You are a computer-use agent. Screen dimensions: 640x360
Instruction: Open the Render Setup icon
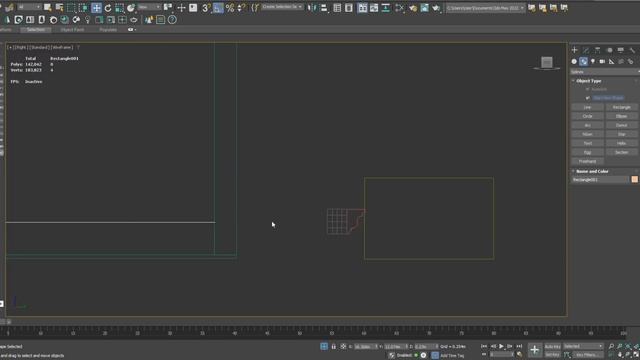point(413,8)
